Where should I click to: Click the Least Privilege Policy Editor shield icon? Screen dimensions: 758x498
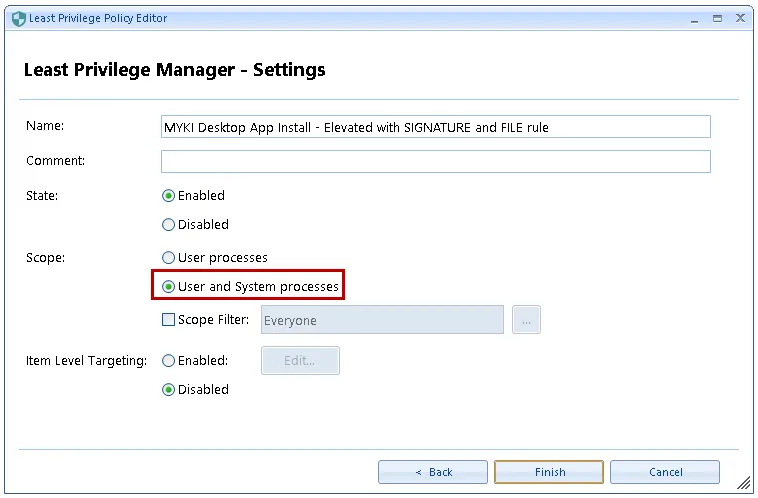pos(18,18)
